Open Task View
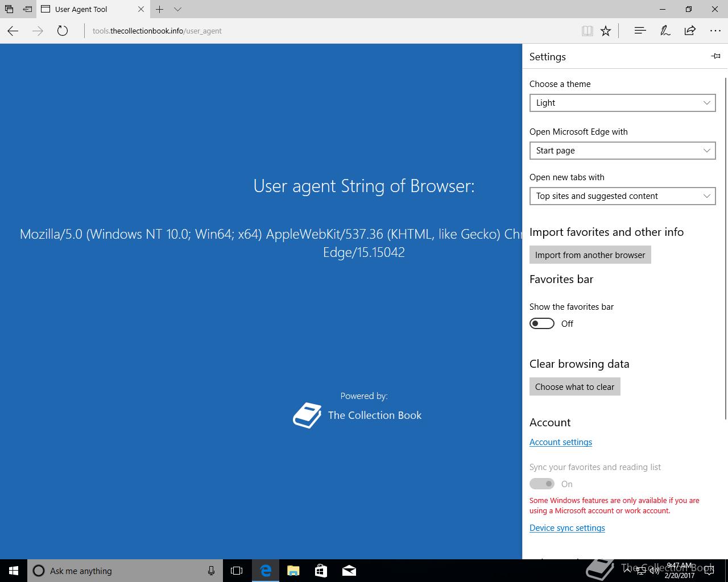This screenshot has height=582, width=728. pos(237,571)
